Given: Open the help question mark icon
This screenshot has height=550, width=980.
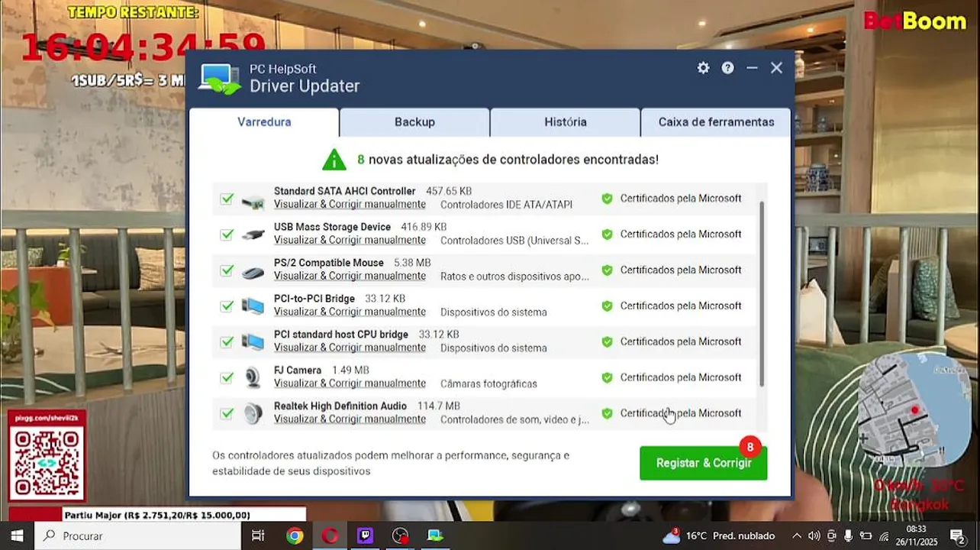Looking at the screenshot, I should [727, 68].
